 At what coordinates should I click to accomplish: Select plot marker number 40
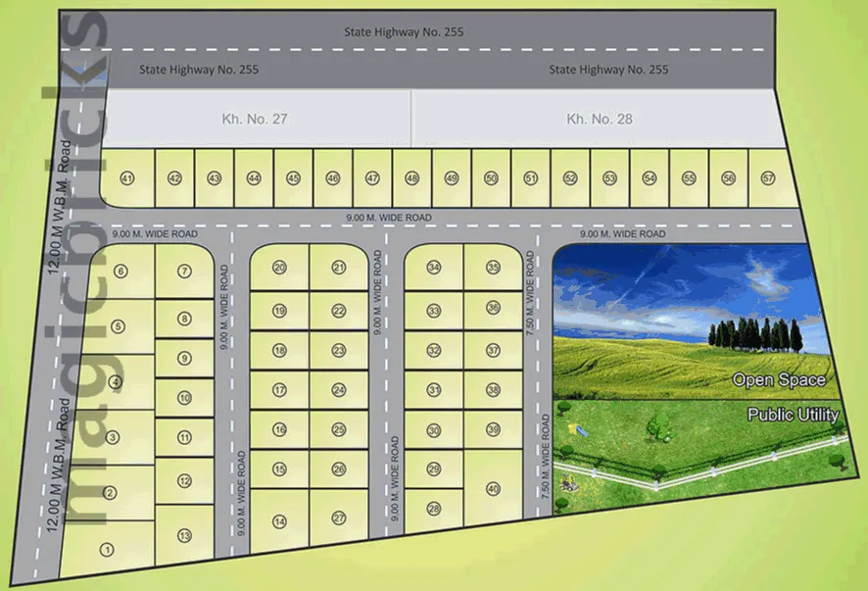(493, 489)
